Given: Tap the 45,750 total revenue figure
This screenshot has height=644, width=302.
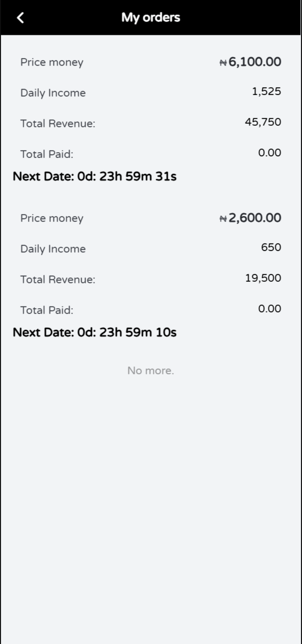Looking at the screenshot, I should 263,122.
